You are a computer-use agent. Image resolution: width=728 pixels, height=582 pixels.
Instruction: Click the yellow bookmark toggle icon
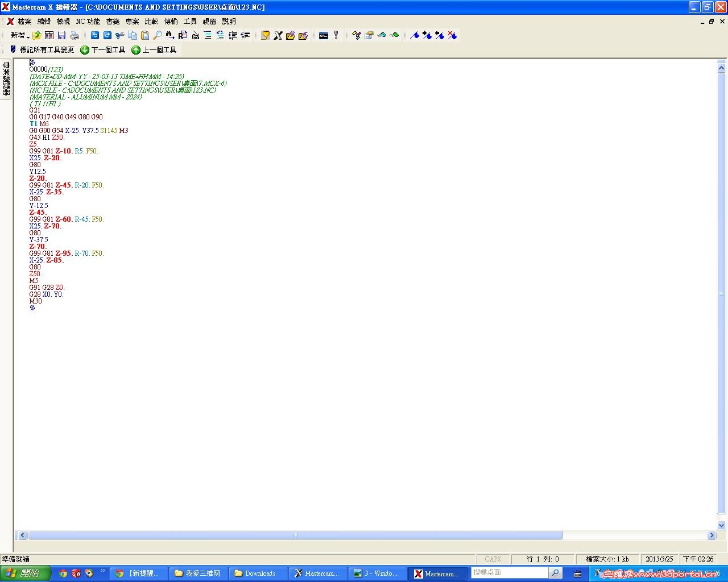click(266, 35)
